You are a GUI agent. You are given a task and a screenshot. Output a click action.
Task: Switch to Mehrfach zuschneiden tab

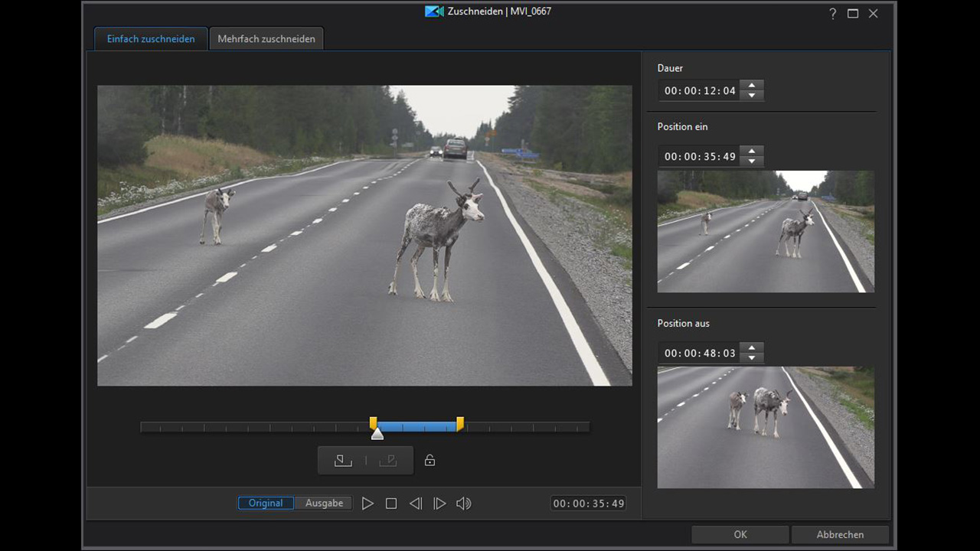pos(266,39)
